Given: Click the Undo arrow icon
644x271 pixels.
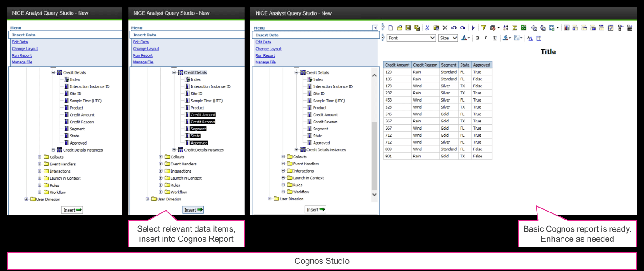Looking at the screenshot, I should tap(453, 27).
